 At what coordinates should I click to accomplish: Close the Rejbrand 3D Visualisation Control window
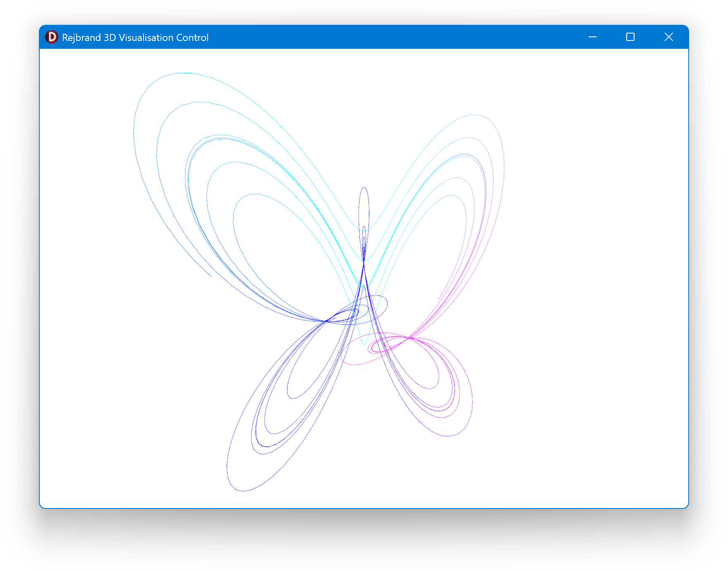(x=668, y=37)
